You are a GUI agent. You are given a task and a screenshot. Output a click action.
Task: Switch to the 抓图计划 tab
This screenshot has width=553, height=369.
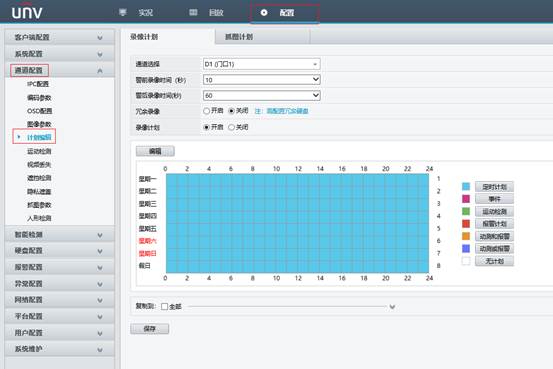point(239,37)
